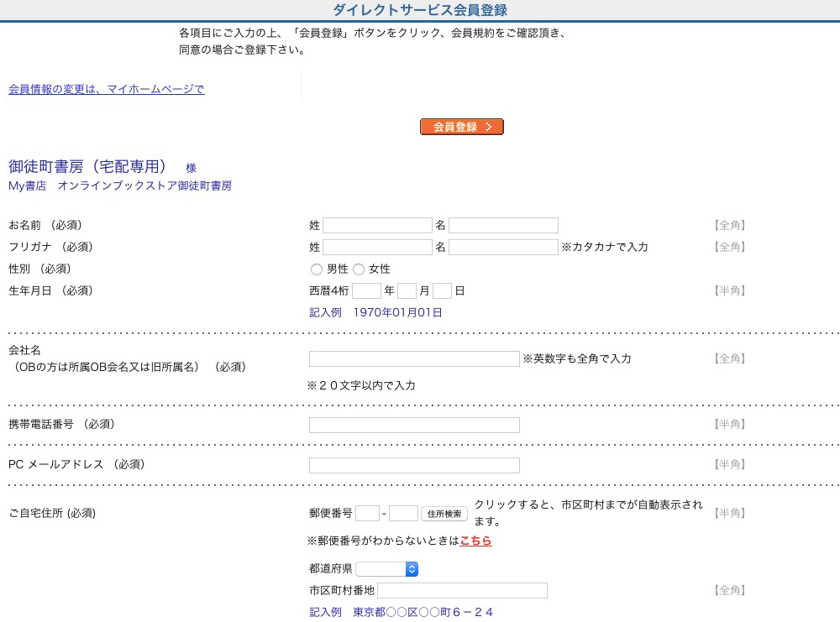Click the 記入例 1970年01月01日 example text
The height and width of the screenshot is (622, 840).
tap(375, 312)
